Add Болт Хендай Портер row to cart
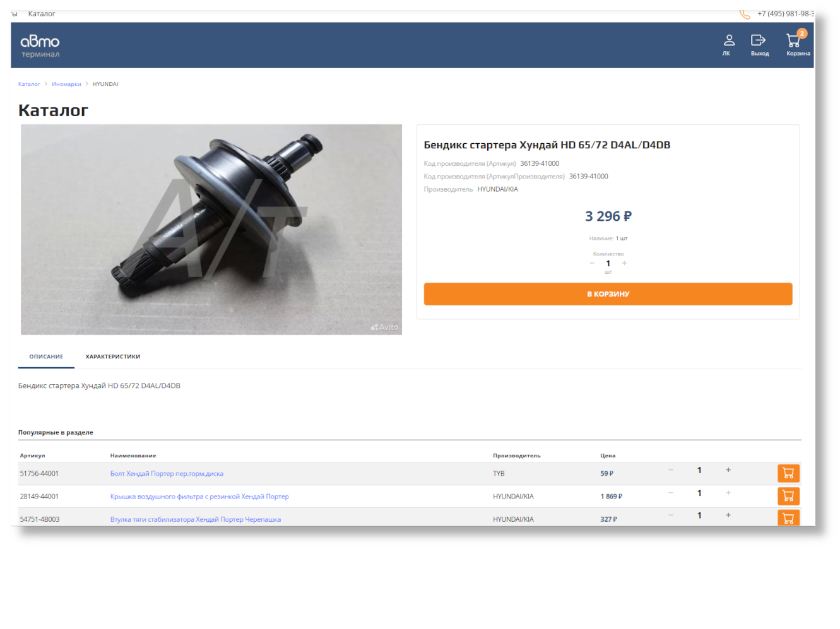The width and height of the screenshot is (840, 629). (x=788, y=473)
